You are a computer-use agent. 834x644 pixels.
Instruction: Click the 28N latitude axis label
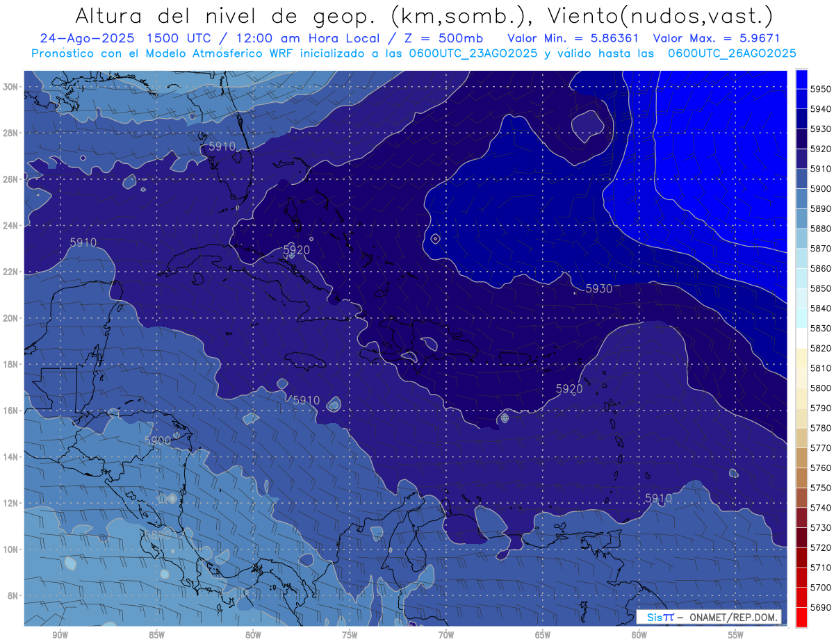point(10,133)
